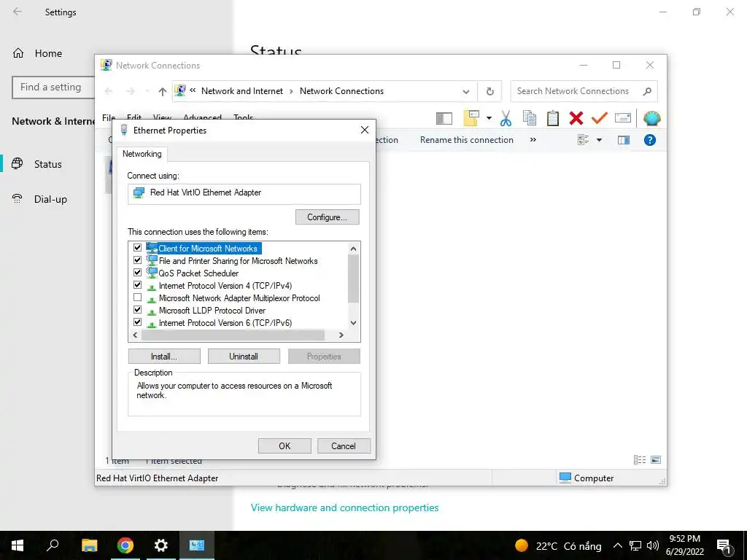This screenshot has width=747, height=560.
Task: Click the Settings gear on taskbar
Action: (x=161, y=545)
